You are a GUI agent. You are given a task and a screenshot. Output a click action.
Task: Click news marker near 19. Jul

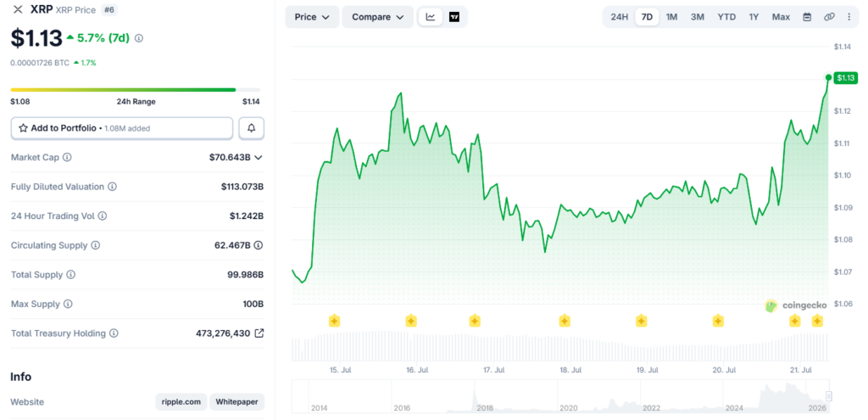[x=641, y=320]
